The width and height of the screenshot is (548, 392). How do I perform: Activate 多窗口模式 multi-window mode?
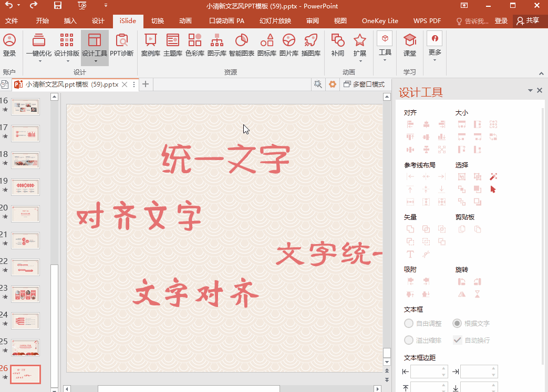[370, 84]
